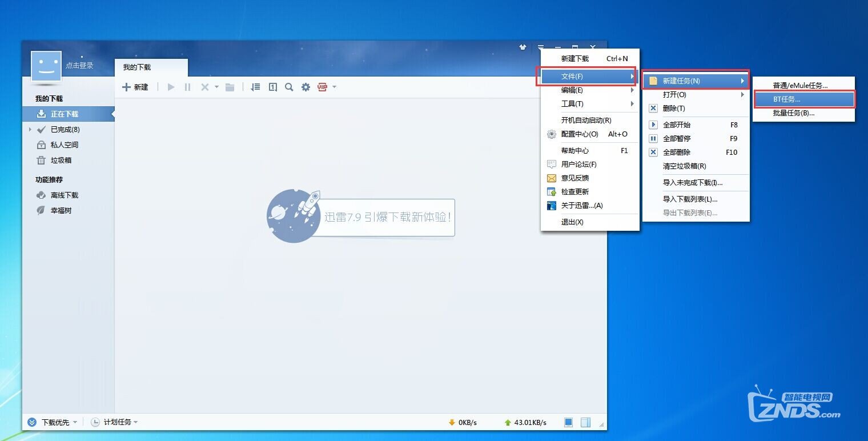Open the download folder icon in toolbar
Image resolution: width=868 pixels, height=441 pixels.
[x=230, y=87]
